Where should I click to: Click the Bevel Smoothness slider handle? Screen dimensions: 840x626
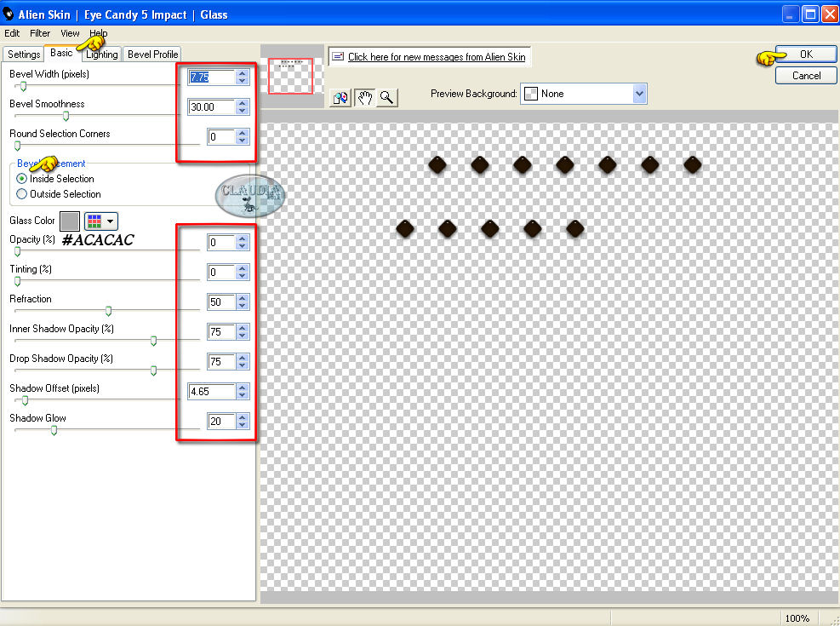tap(66, 117)
